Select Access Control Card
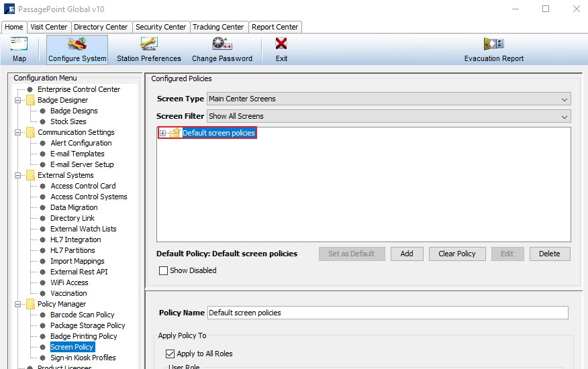This screenshot has width=588, height=369. click(x=83, y=186)
